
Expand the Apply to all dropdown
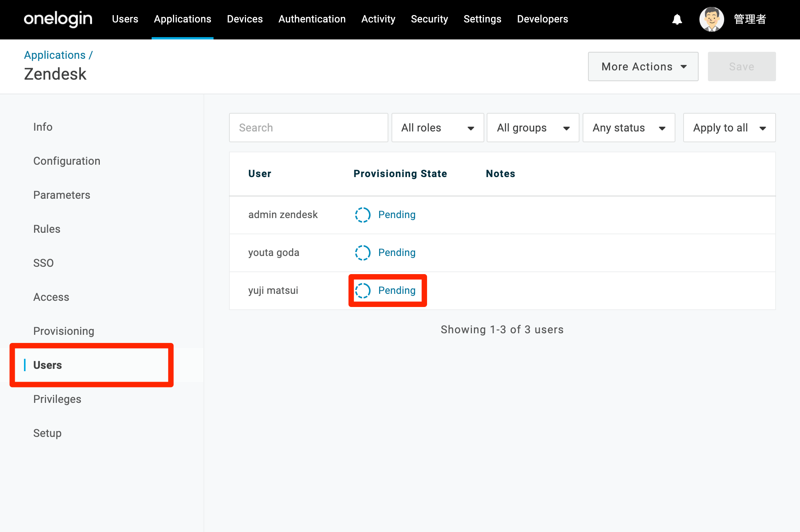729,128
